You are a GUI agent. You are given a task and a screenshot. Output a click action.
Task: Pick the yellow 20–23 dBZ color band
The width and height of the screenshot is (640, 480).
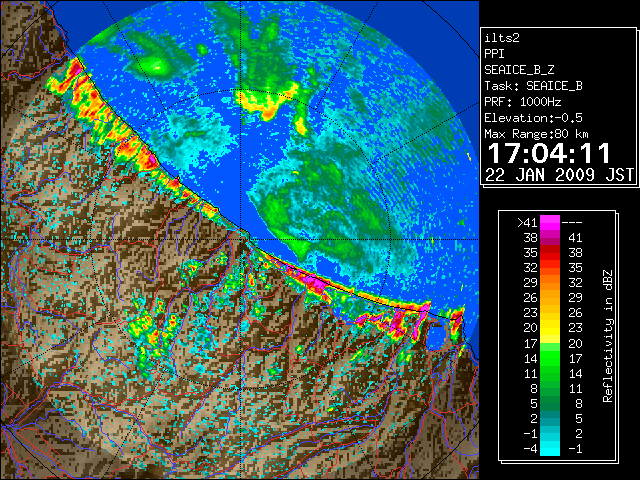[550, 328]
